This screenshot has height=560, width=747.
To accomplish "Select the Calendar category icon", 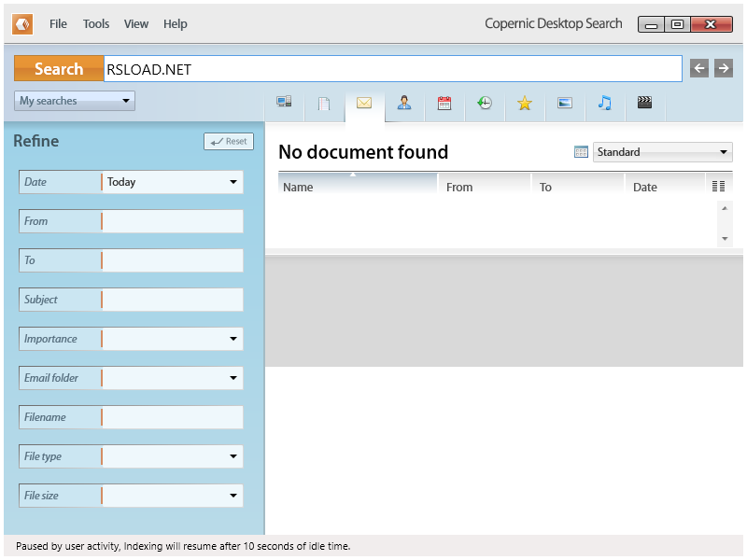I will point(444,103).
